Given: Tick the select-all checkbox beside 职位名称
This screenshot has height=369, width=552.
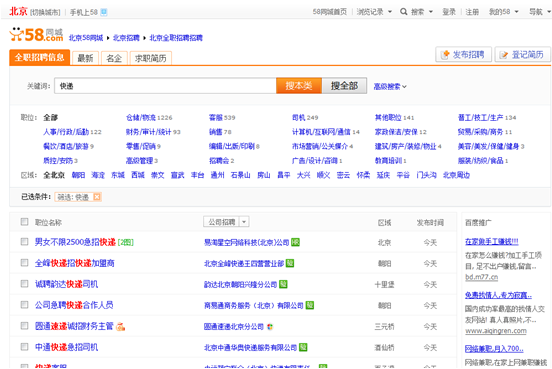Looking at the screenshot, I should (24, 222).
